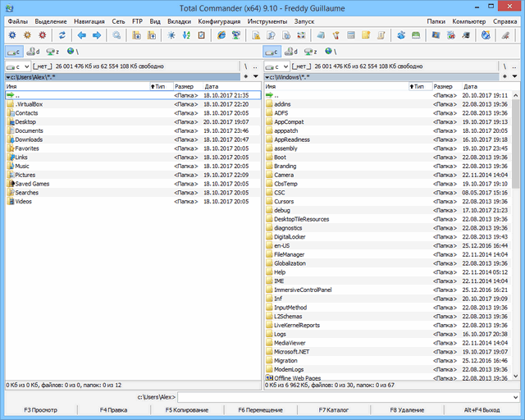Expand directory history arrow in right panel
525x420 pixels.
pyautogui.click(x=519, y=76)
